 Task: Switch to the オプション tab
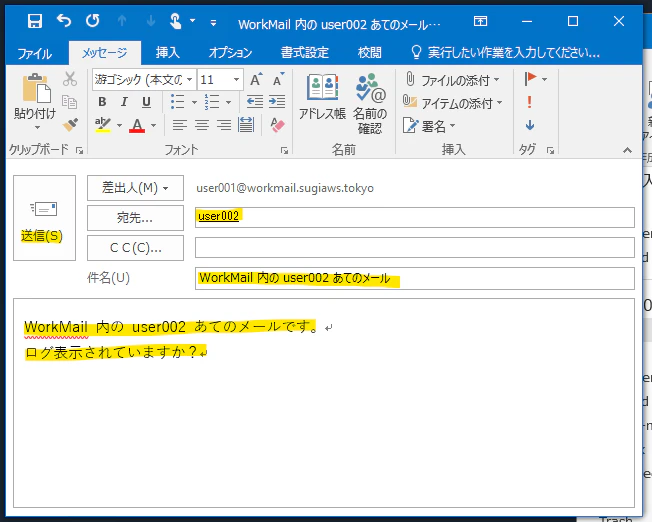(x=230, y=52)
